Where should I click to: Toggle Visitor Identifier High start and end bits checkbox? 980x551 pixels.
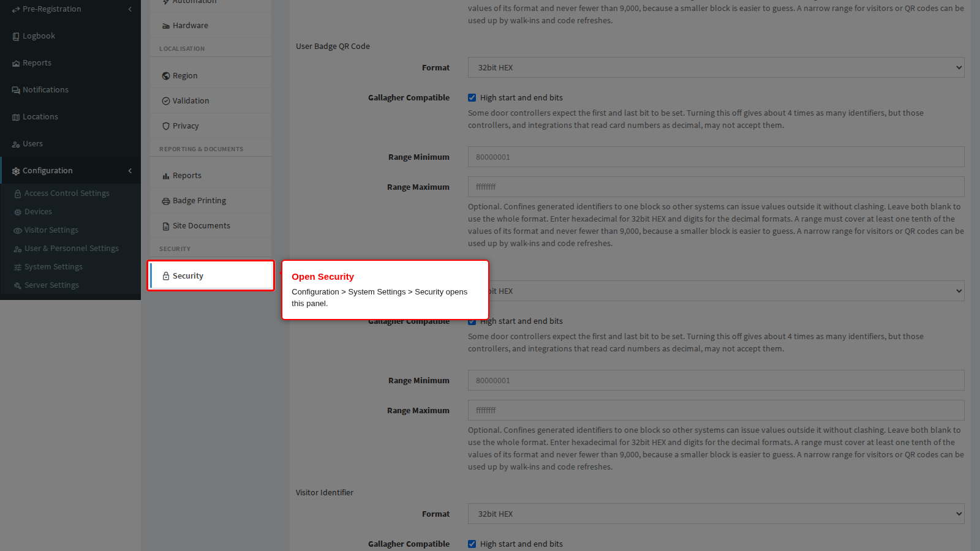472,544
